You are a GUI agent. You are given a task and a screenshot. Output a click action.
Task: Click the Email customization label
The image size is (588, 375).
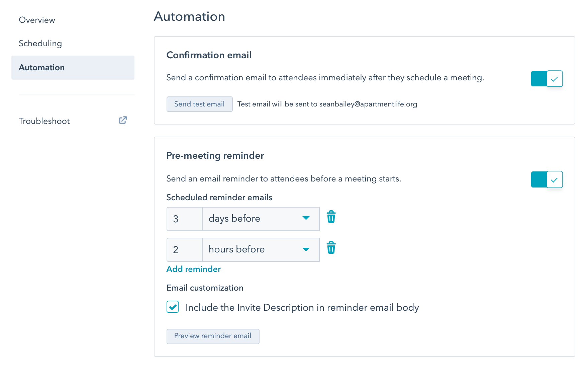point(205,288)
